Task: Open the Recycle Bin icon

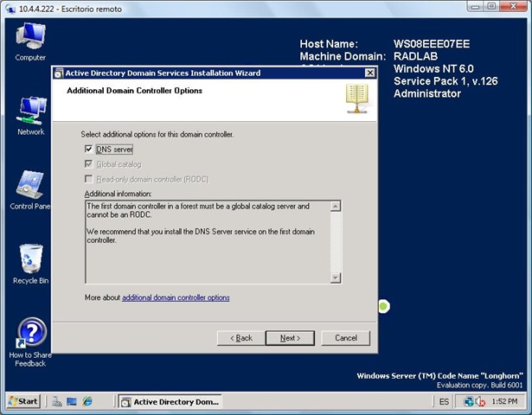Action: point(30,259)
